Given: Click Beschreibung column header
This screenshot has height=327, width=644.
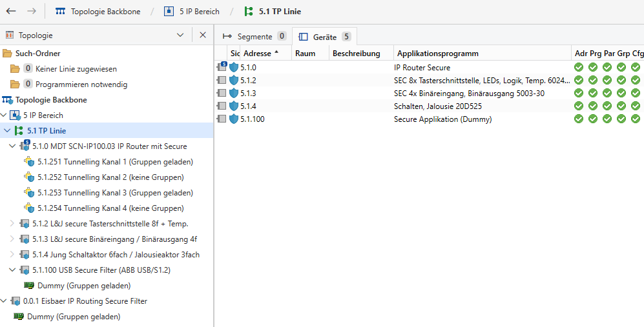Looking at the screenshot, I should 362,54.
